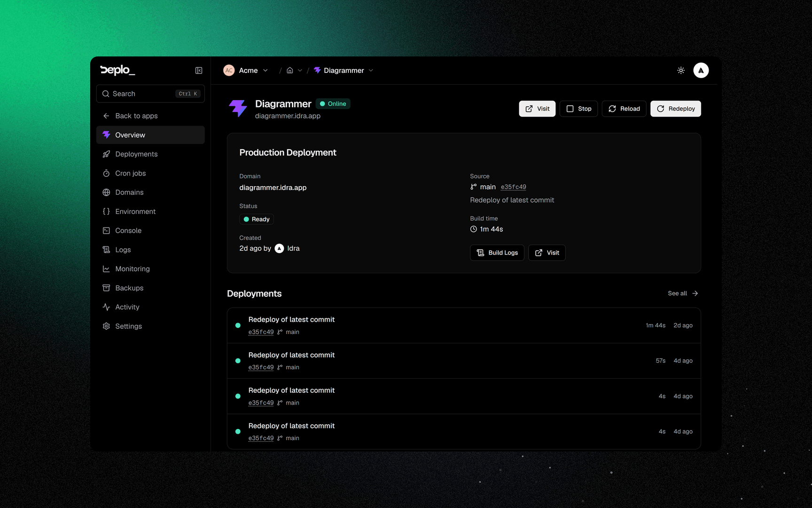Stop the Diagrammer app

pyautogui.click(x=578, y=109)
